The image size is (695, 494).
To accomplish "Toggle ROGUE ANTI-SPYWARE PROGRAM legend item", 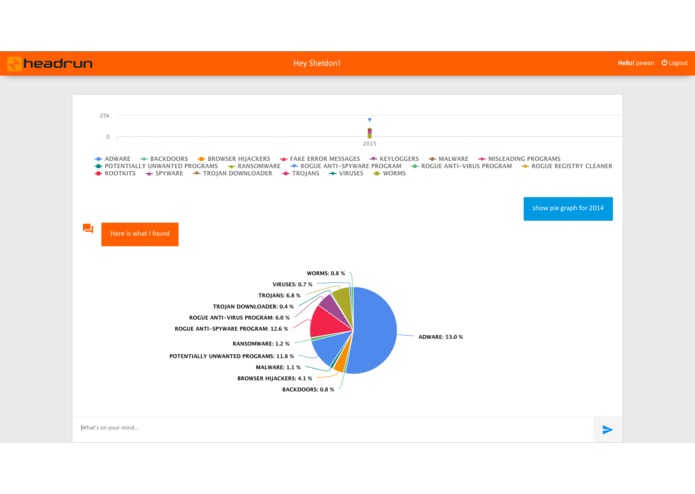I will point(346,166).
